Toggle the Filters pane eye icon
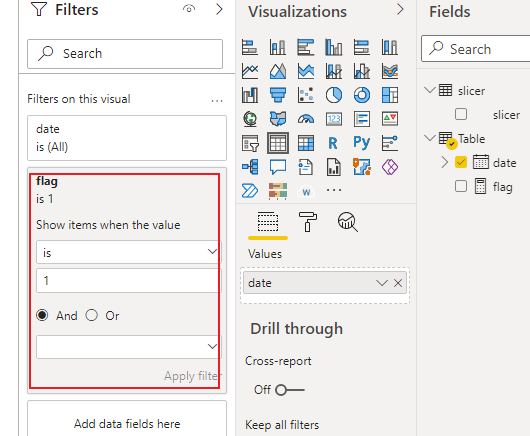Image resolution: width=530 pixels, height=436 pixels. 189,9
